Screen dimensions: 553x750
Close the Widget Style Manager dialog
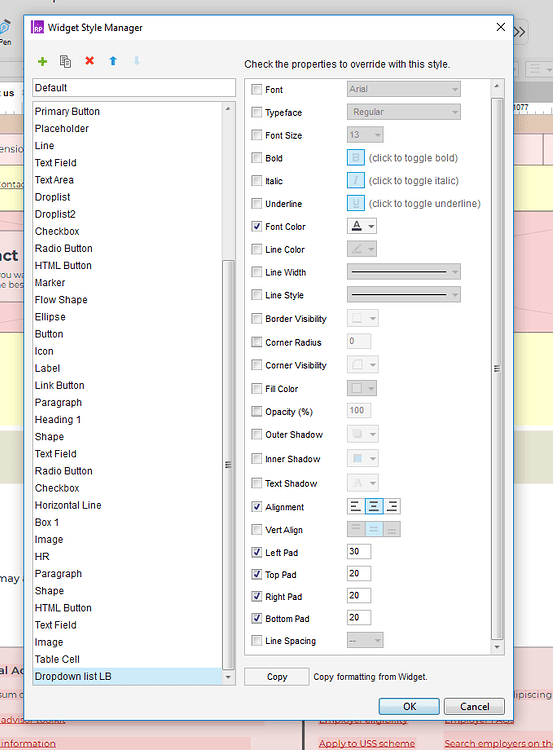pos(501,27)
